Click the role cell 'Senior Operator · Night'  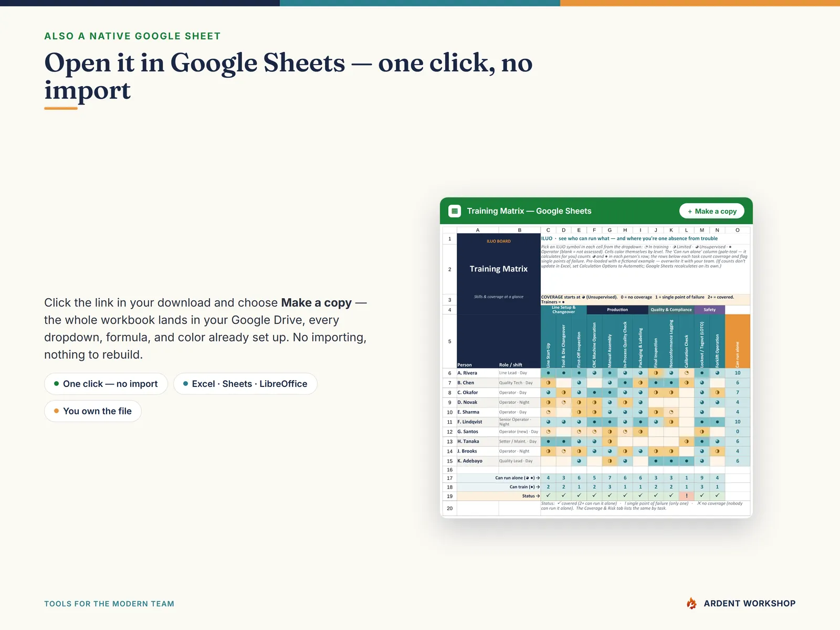pyautogui.click(x=519, y=422)
